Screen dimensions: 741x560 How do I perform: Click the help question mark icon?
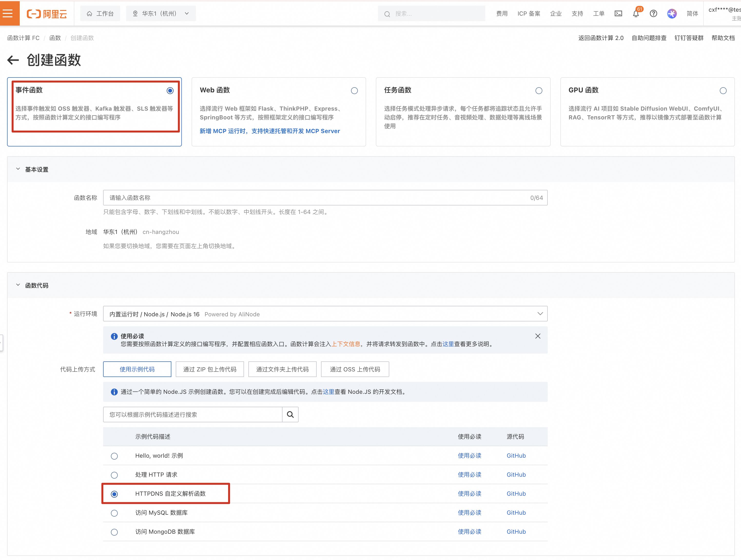click(x=653, y=13)
